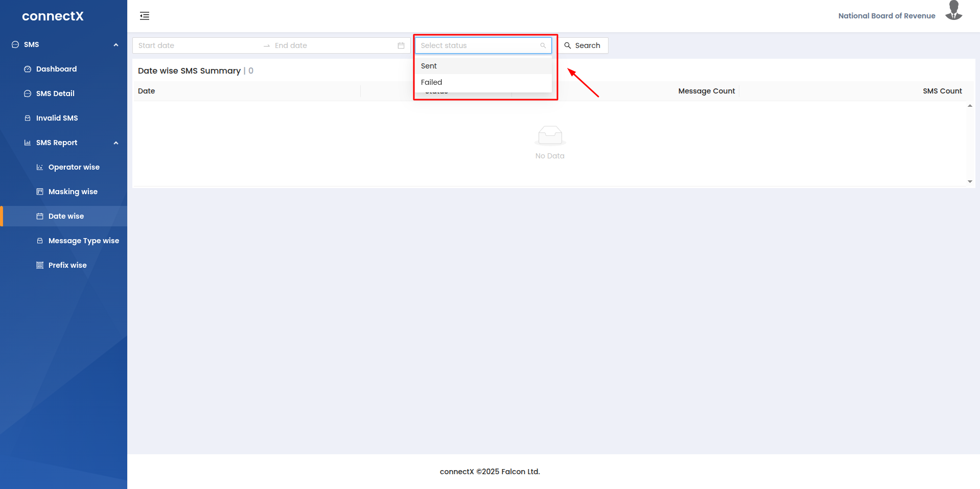Open Operator wise report

pyautogui.click(x=74, y=167)
